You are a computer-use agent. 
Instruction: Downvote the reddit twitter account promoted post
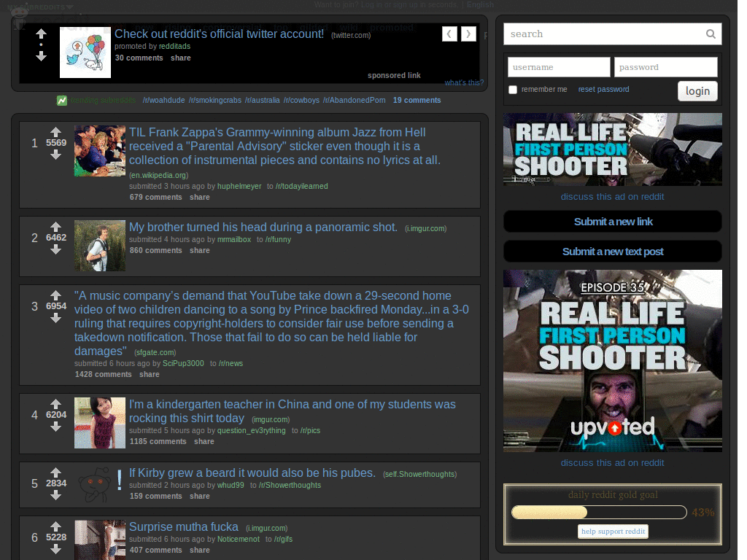[42, 56]
